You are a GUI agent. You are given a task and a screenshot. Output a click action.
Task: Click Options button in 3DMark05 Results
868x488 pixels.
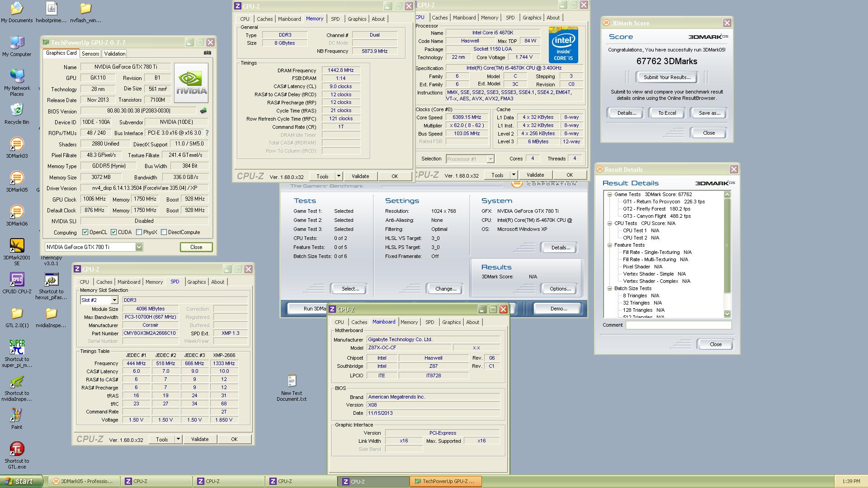560,289
